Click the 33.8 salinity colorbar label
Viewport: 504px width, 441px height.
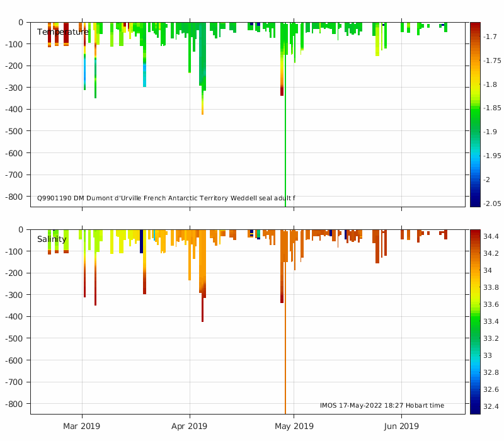point(491,287)
